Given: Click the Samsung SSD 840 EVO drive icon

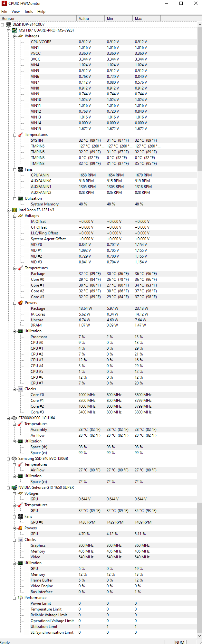Looking at the screenshot, I should [14, 459].
